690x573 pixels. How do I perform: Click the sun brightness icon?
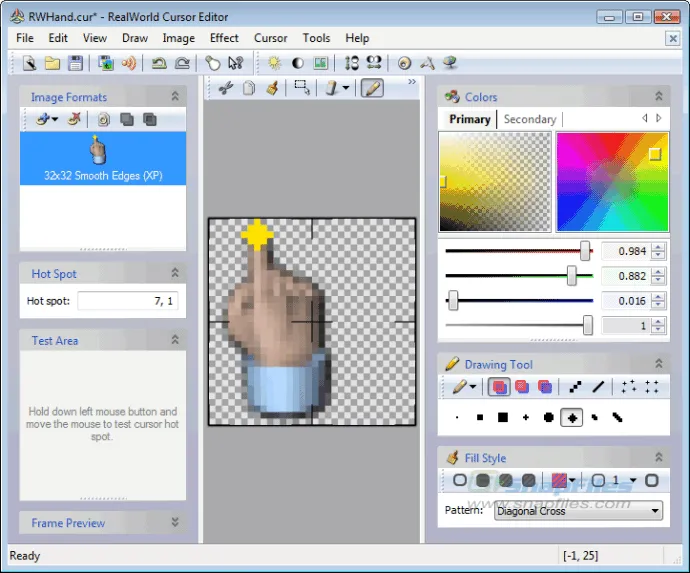pos(275,63)
